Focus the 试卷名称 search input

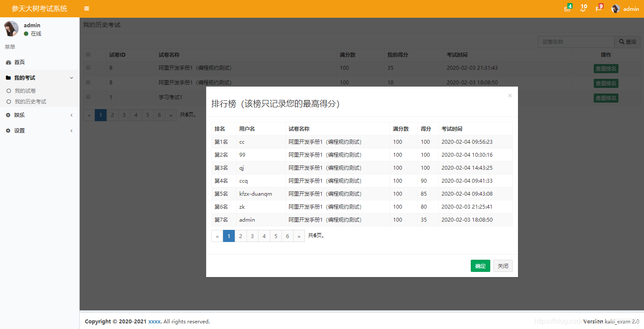tap(576, 42)
